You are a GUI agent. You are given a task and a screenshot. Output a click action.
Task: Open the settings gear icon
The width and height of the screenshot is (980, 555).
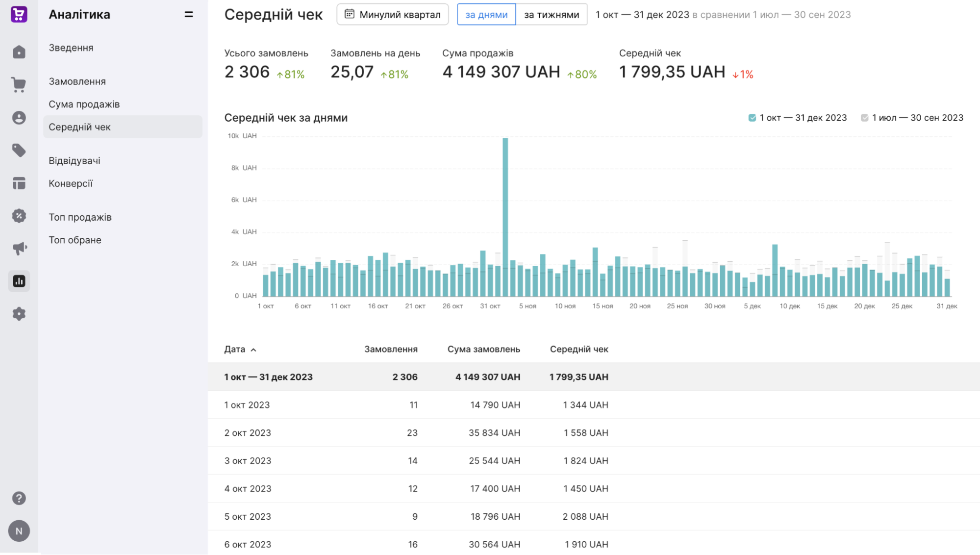(19, 314)
